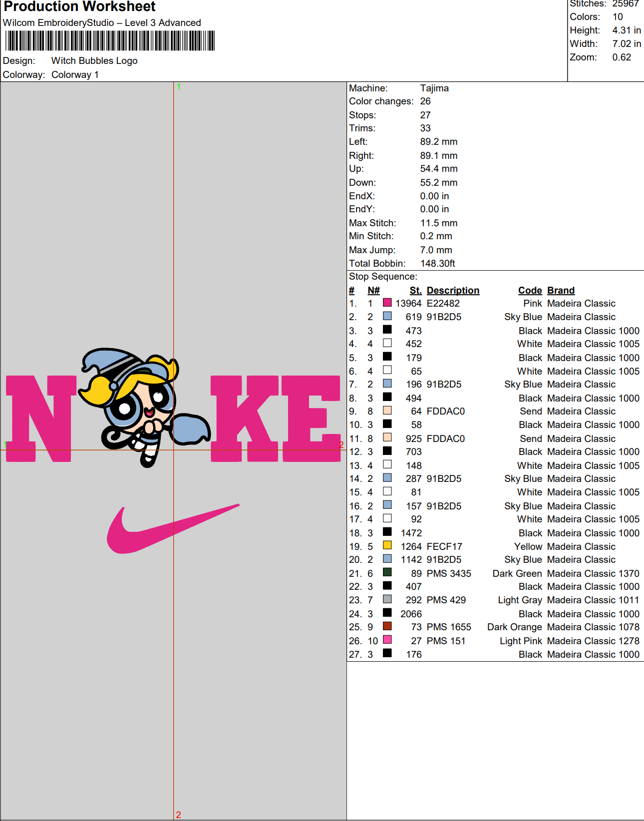Select the light pink swatch in row 26
The image size is (644, 821).
pos(387,640)
